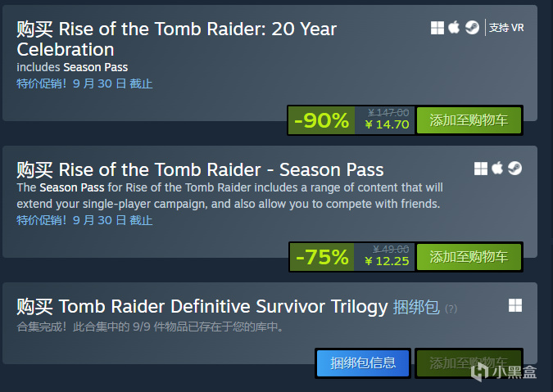Viewport: 553px width, 392px height.
Task: Click Windows icon in Survivor Trilogy bundle box
Action: [514, 306]
